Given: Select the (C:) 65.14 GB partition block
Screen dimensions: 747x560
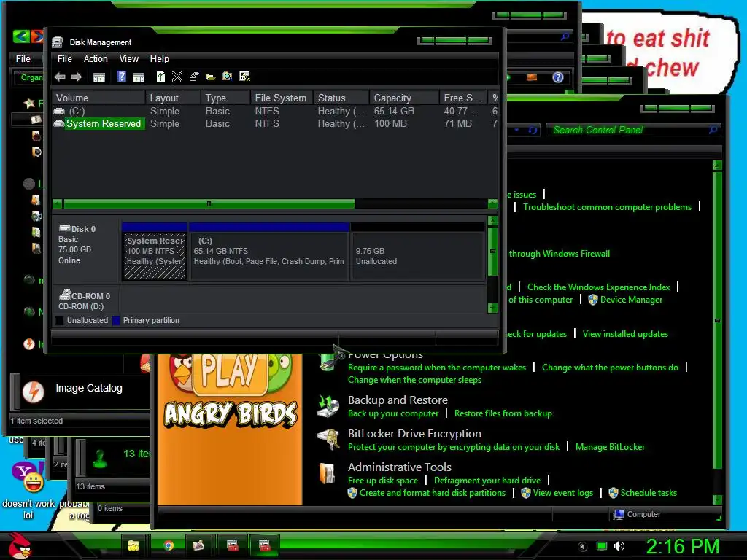Looking at the screenshot, I should point(269,252).
